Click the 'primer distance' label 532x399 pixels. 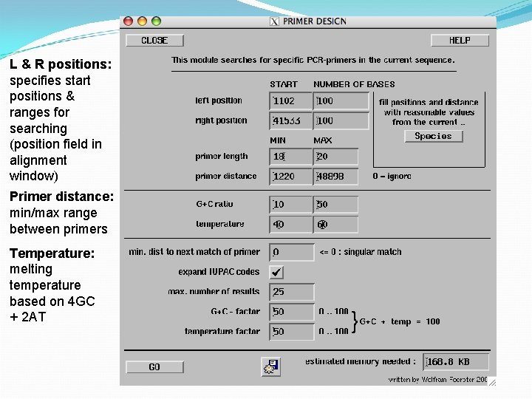tap(225, 176)
